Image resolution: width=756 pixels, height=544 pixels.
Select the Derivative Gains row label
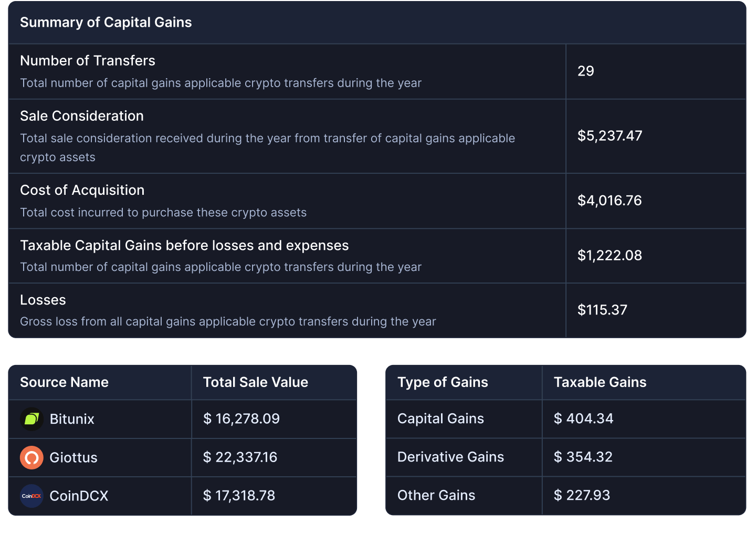tap(450, 457)
